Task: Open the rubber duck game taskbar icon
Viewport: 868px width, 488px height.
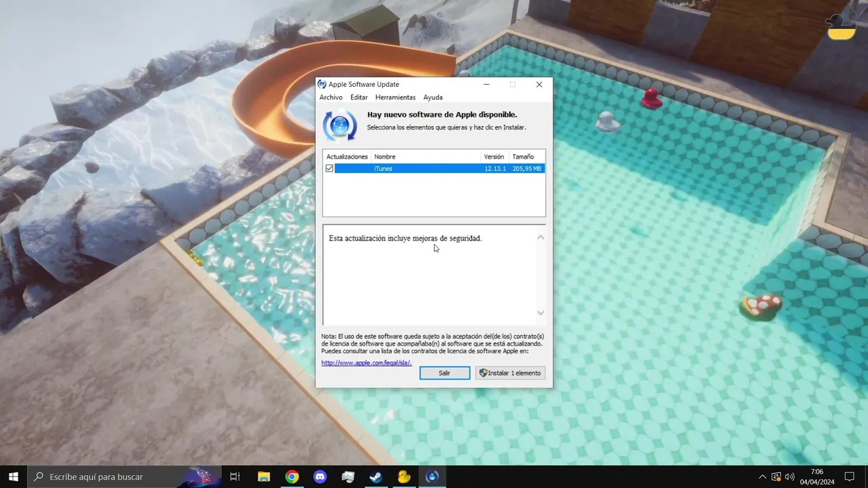Action: coord(404,476)
